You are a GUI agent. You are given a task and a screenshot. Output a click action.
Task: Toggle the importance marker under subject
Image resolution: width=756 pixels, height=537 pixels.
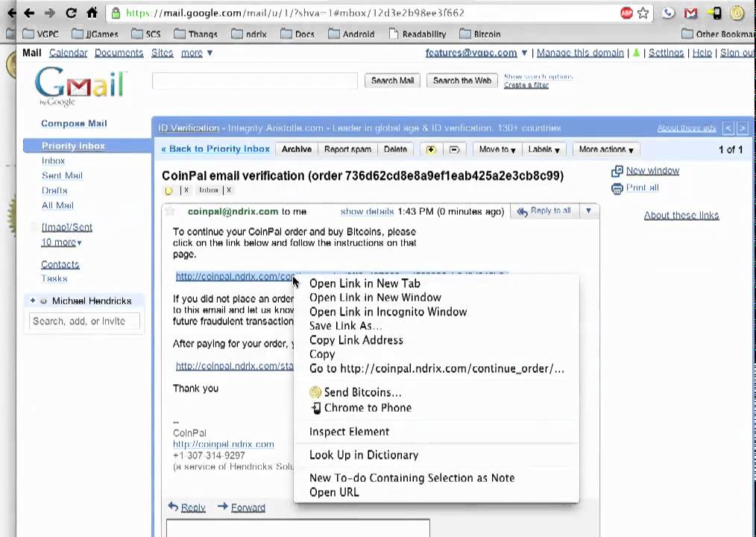point(168,191)
